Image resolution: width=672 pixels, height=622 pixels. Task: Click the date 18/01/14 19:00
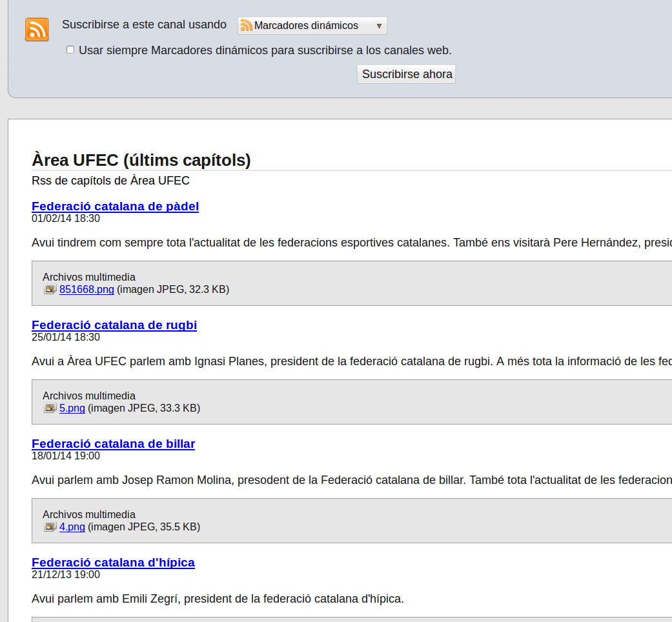(x=66, y=456)
